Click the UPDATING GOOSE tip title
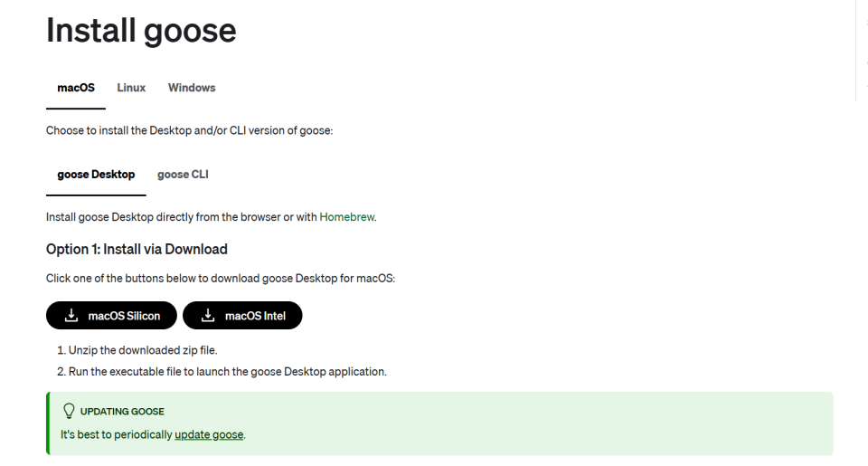This screenshot has width=868, height=466. pos(122,412)
